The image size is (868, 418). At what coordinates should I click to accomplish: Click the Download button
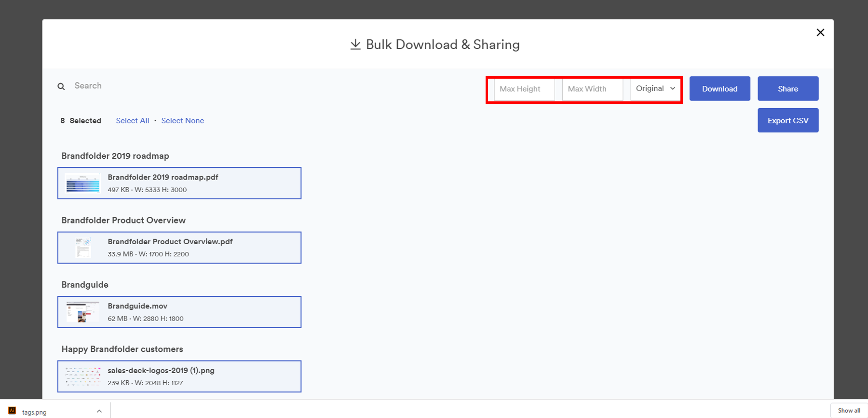719,89
